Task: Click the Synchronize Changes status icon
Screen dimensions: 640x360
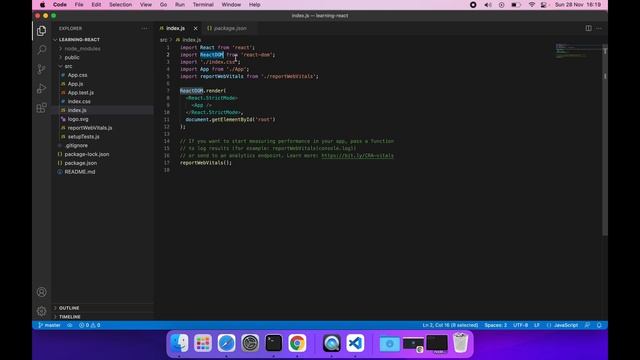Action: tap(70, 325)
